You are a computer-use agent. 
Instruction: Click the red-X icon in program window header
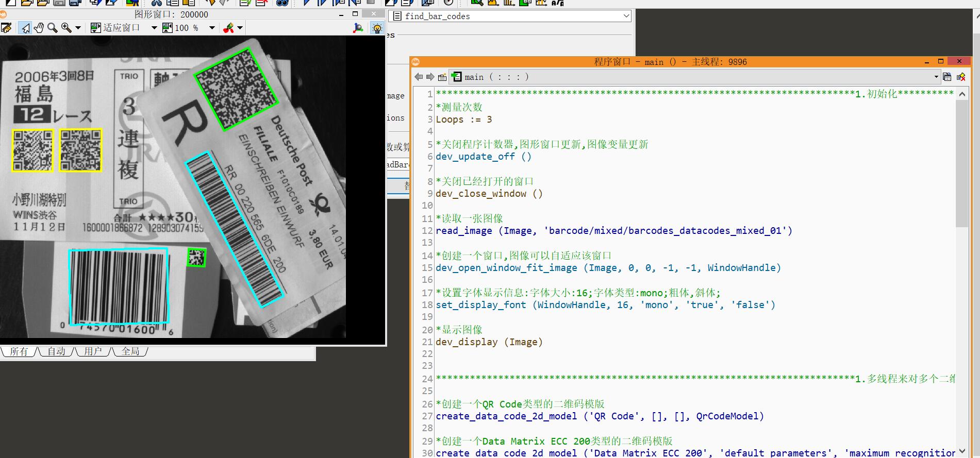coord(961,77)
